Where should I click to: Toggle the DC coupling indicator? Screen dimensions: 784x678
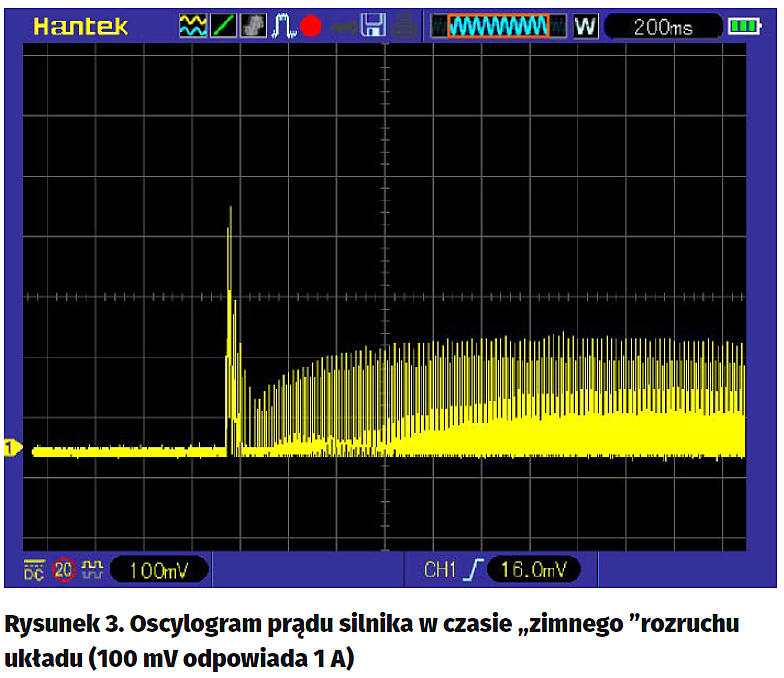click(34, 569)
